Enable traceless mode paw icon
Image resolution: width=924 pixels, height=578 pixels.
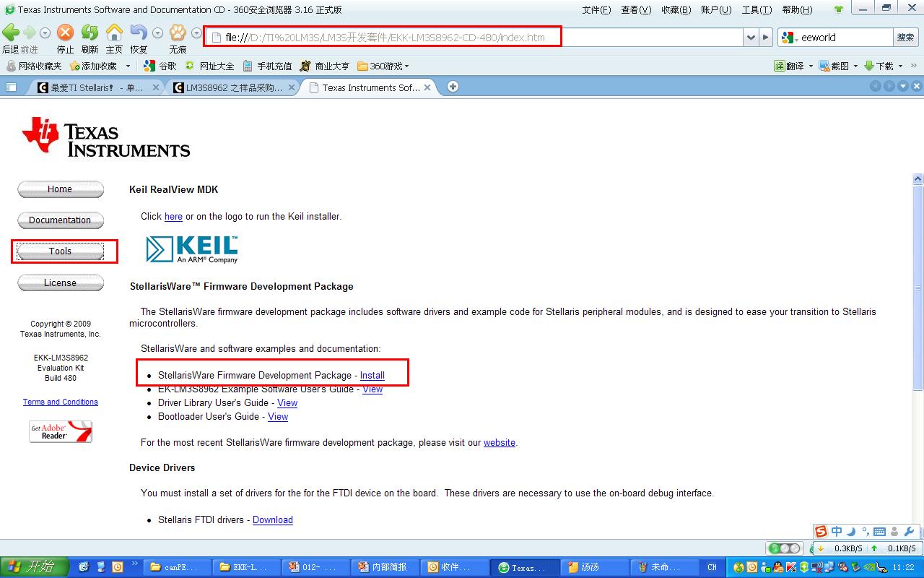tap(178, 33)
